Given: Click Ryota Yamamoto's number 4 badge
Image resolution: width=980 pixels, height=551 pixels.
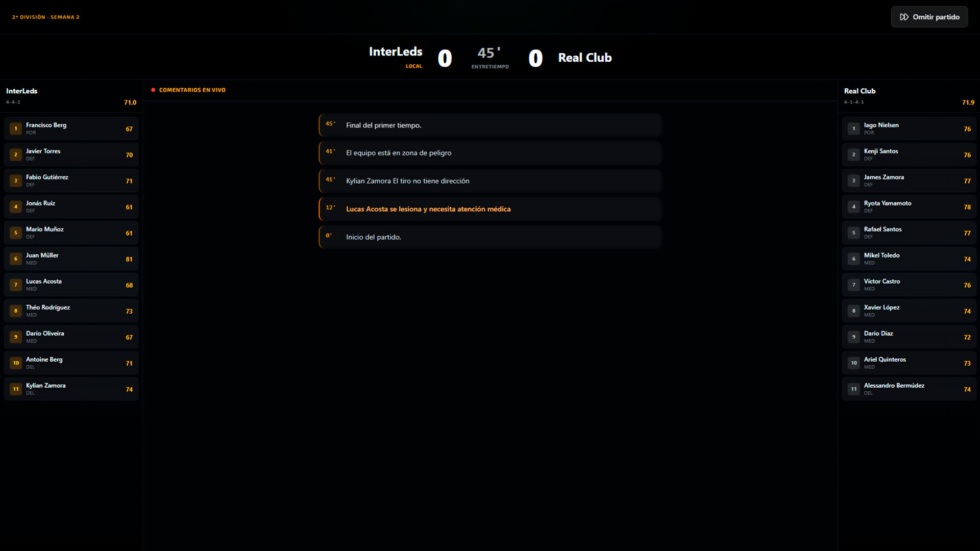Looking at the screenshot, I should [853, 207].
